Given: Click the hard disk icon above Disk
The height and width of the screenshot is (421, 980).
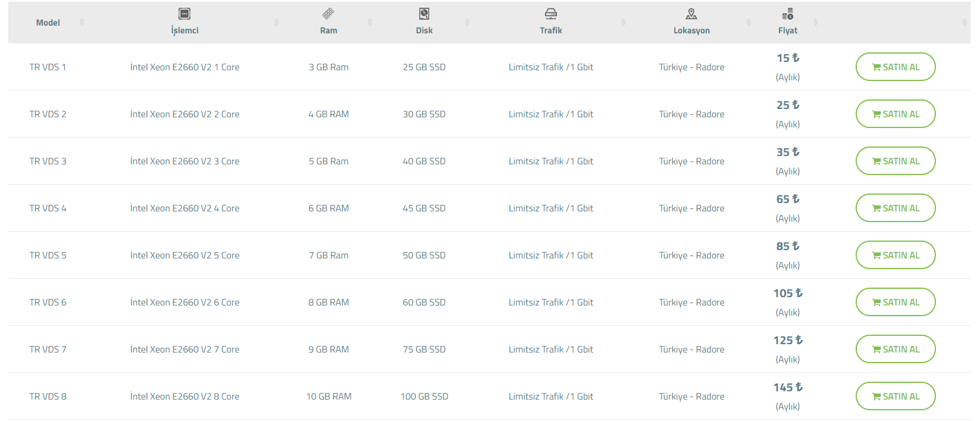Looking at the screenshot, I should coord(424,14).
